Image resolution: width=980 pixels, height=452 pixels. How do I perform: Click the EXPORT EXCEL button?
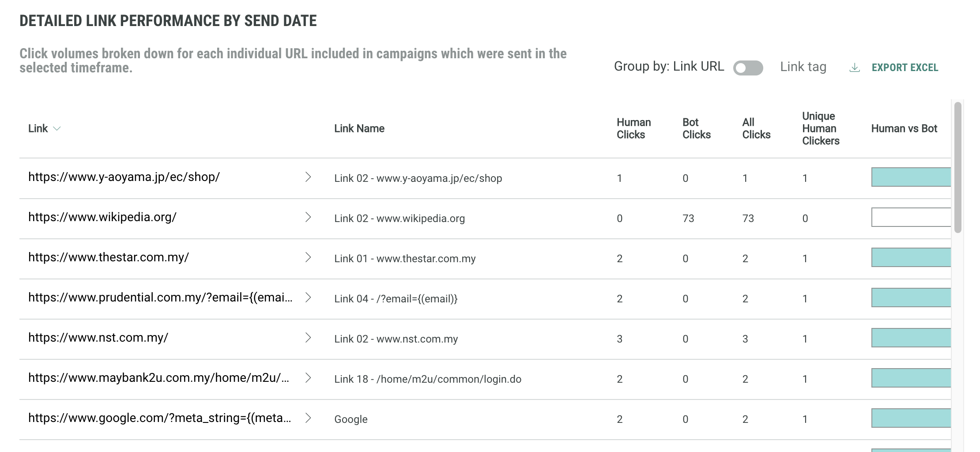click(x=905, y=68)
